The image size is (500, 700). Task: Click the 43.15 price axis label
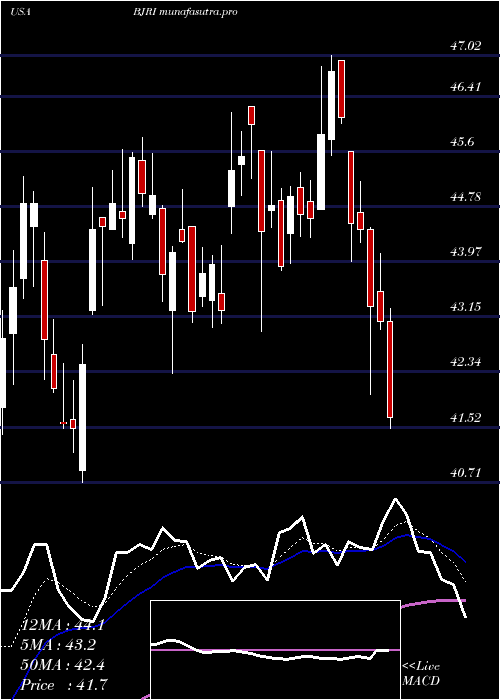(x=465, y=307)
